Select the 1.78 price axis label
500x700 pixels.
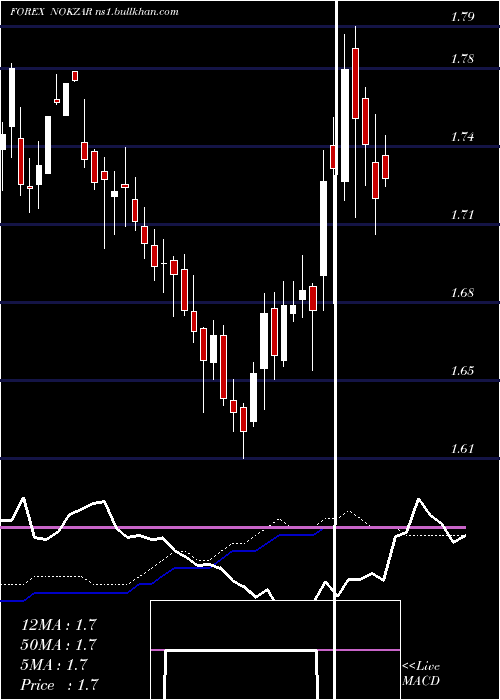point(462,59)
